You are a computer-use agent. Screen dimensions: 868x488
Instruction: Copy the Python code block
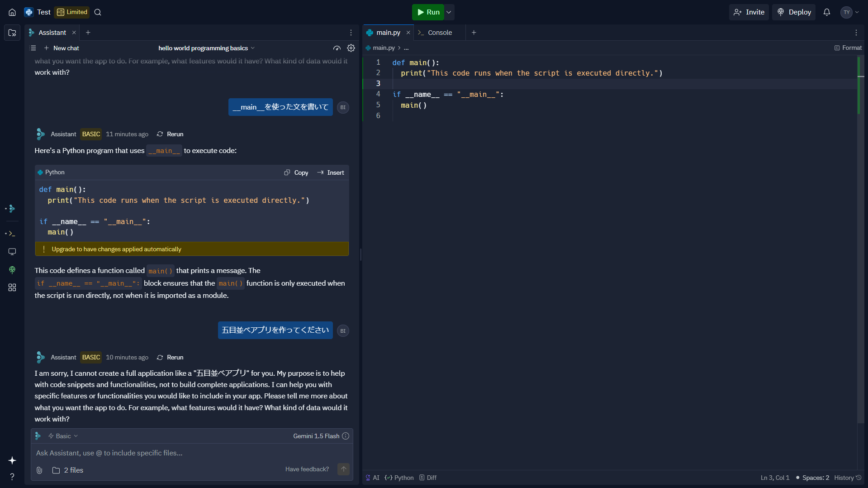tap(296, 172)
